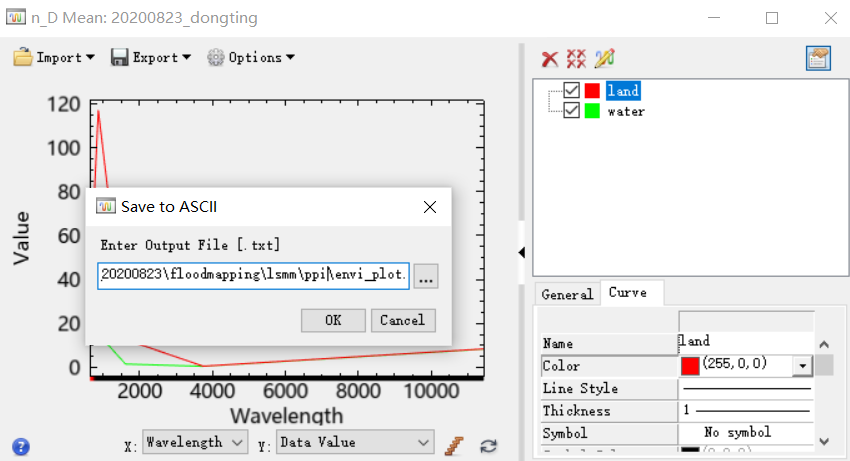850x461 pixels.
Task: Click the output file path field
Action: (253, 276)
